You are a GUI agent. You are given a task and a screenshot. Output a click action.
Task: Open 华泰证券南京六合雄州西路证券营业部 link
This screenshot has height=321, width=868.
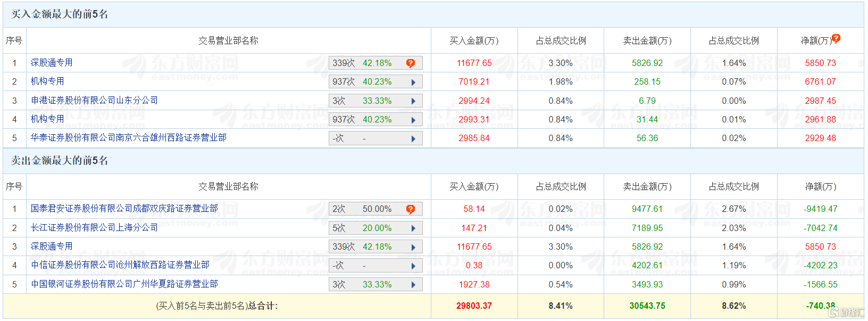tap(128, 137)
